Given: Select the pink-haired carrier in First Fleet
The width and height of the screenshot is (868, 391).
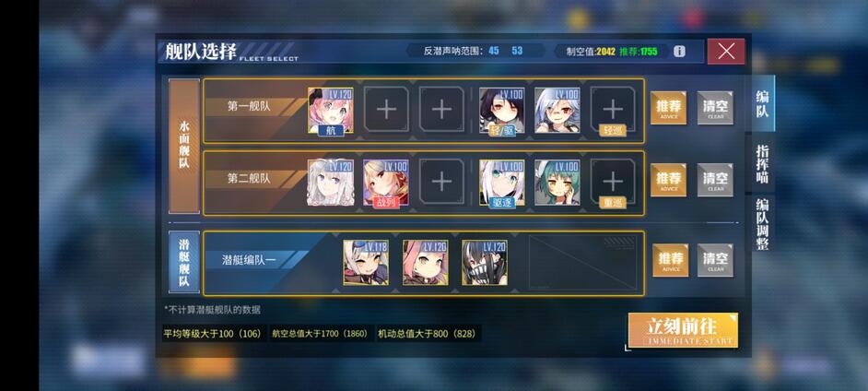Looking at the screenshot, I should 331,111.
